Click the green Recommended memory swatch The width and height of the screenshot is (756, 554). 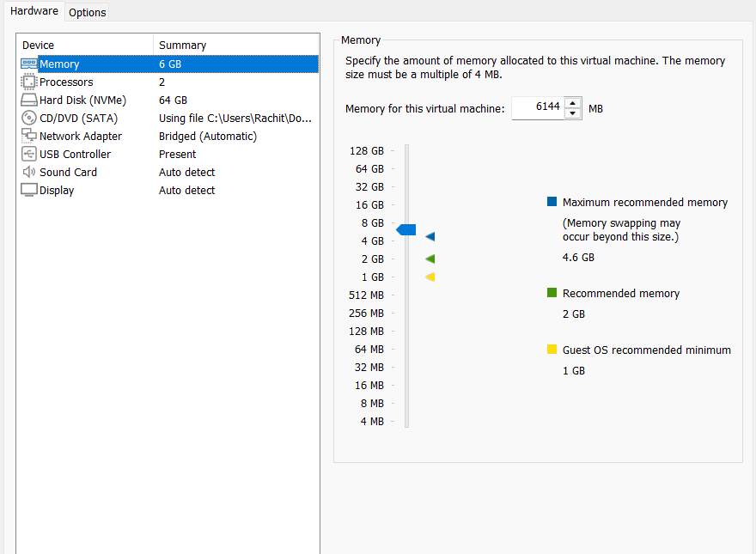coord(552,293)
